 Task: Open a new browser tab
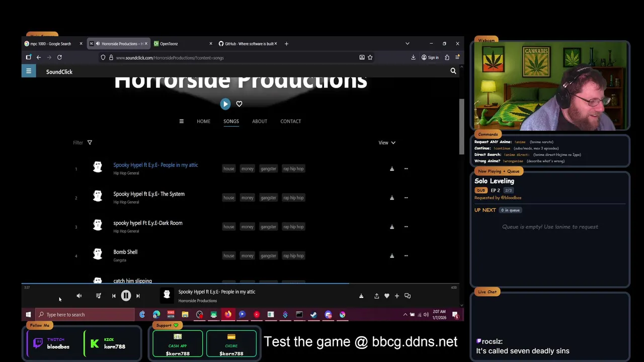(286, 44)
